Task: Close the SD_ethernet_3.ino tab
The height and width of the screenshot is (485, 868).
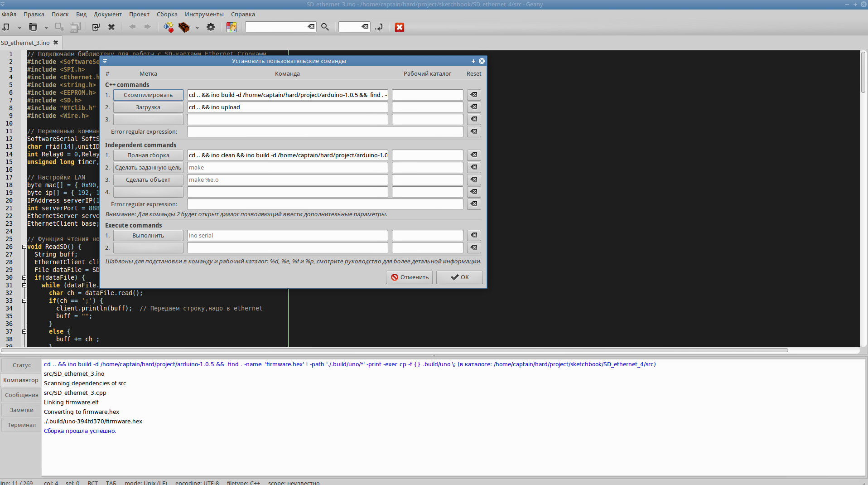Action: 56,43
